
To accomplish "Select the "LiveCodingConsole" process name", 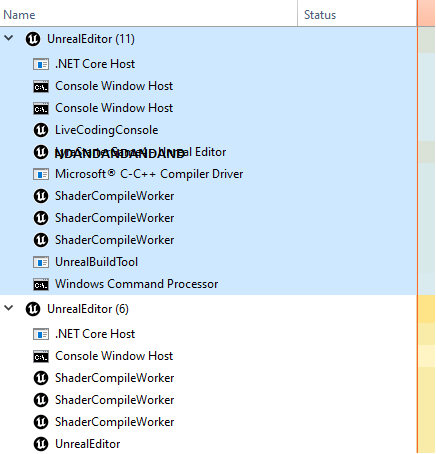I will click(x=107, y=130).
